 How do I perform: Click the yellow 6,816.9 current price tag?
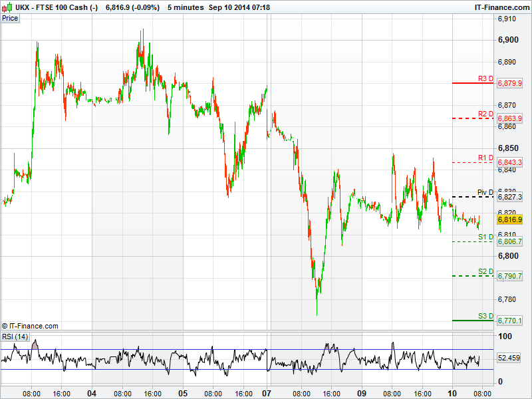(510, 219)
